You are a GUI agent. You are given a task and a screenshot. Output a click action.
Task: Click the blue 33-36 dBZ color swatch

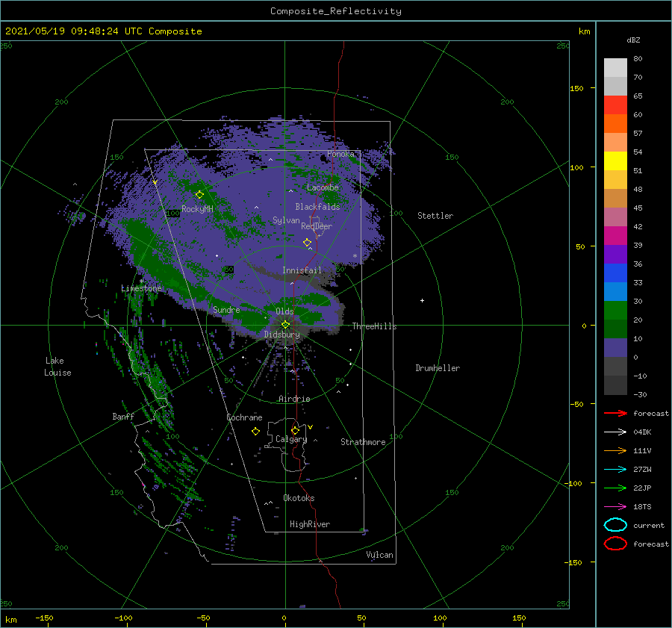coord(615,273)
